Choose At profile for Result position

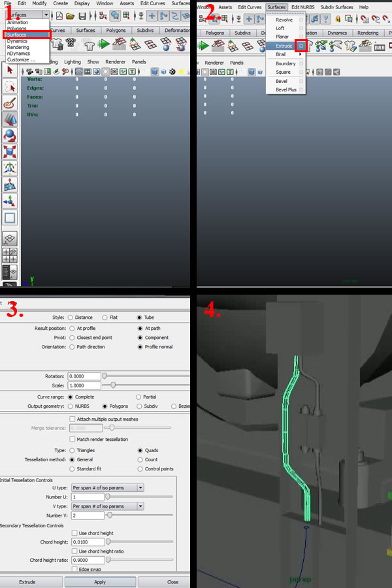[x=72, y=329]
